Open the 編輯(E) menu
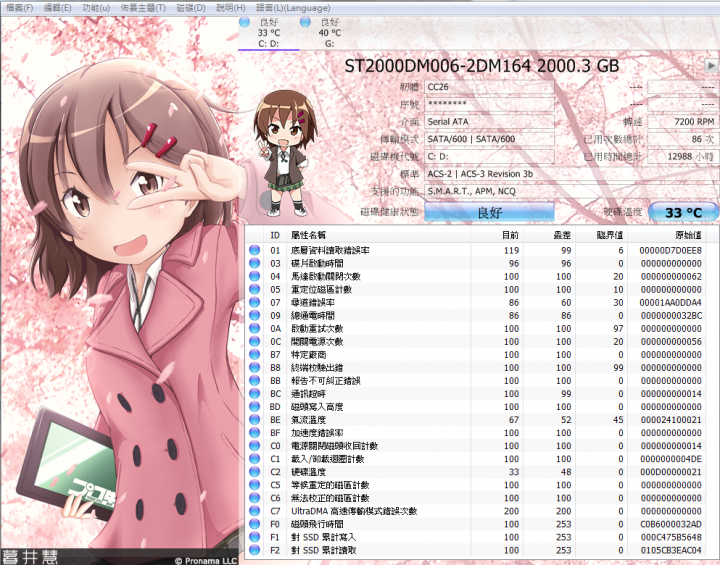The width and height of the screenshot is (720, 565). (57, 8)
